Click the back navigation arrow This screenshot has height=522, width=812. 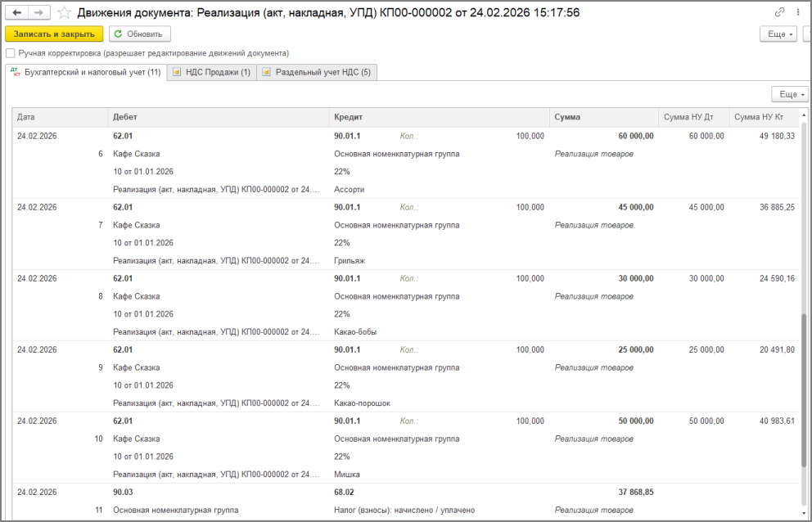pos(16,13)
